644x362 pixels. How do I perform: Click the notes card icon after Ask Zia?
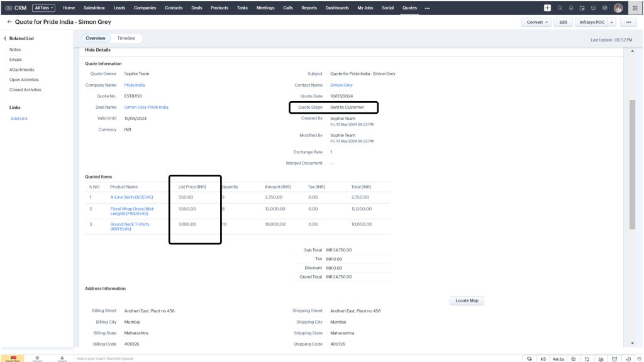point(574,359)
